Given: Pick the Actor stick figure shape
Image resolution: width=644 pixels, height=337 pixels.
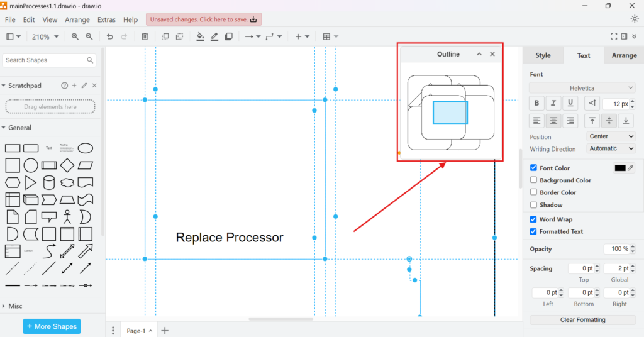Looking at the screenshot, I should click(67, 217).
